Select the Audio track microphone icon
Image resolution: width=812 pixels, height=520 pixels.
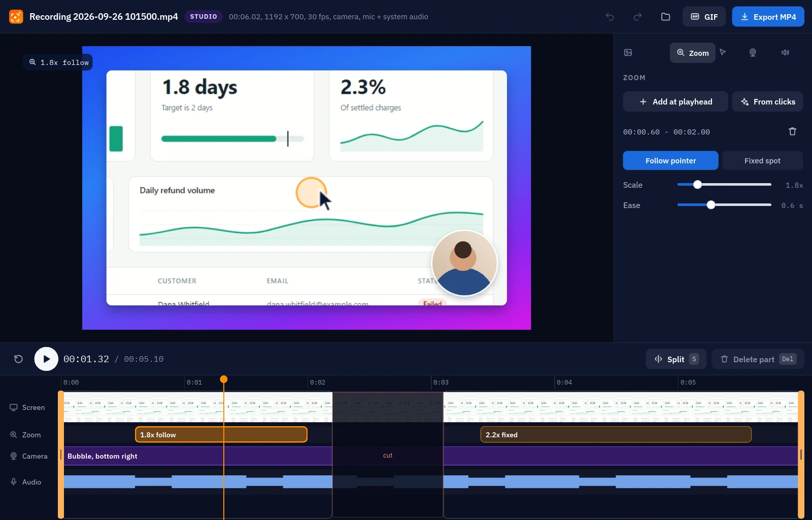(14, 482)
